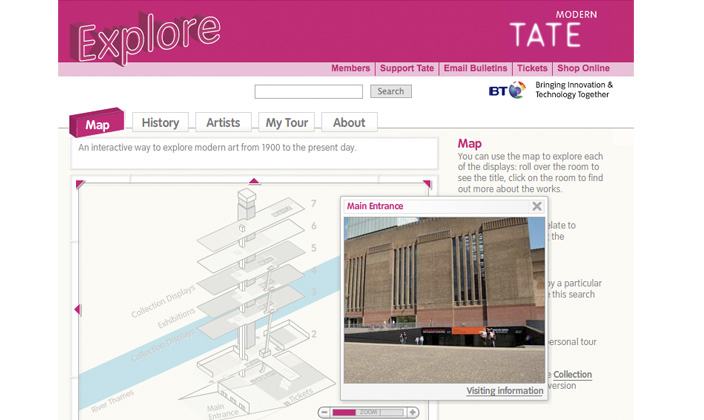Zoom out with the minus button

(325, 412)
